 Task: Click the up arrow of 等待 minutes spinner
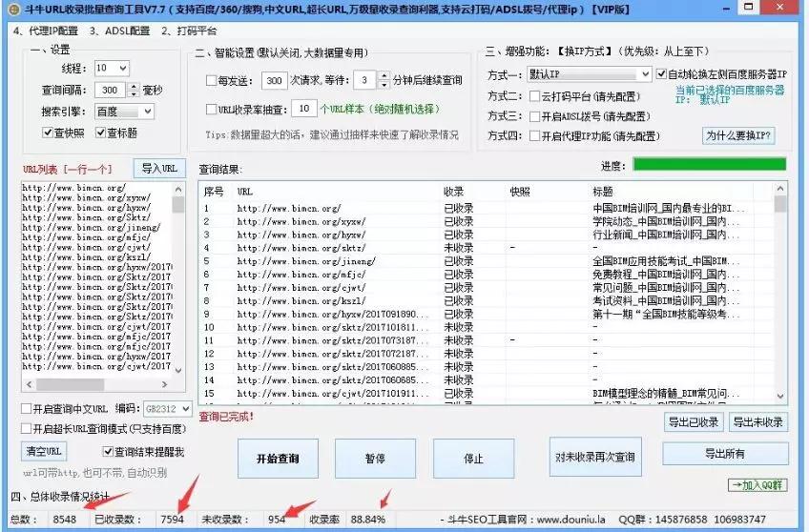[384, 76]
